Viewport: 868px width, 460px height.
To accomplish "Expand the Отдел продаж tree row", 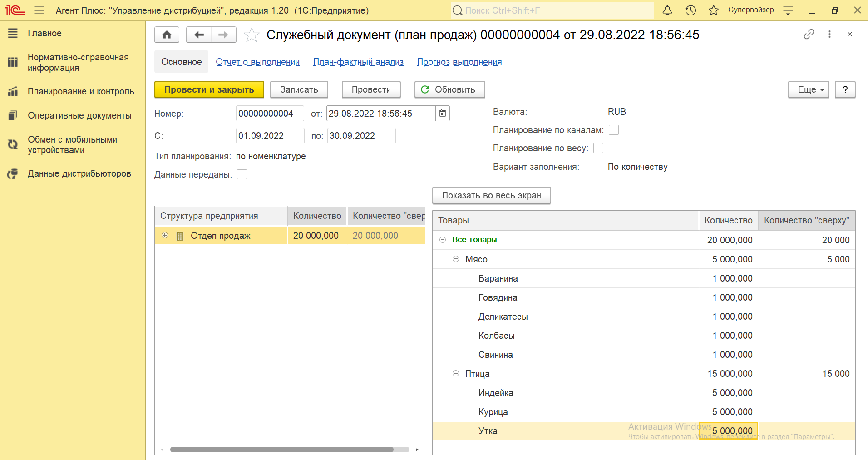I will pyautogui.click(x=165, y=236).
